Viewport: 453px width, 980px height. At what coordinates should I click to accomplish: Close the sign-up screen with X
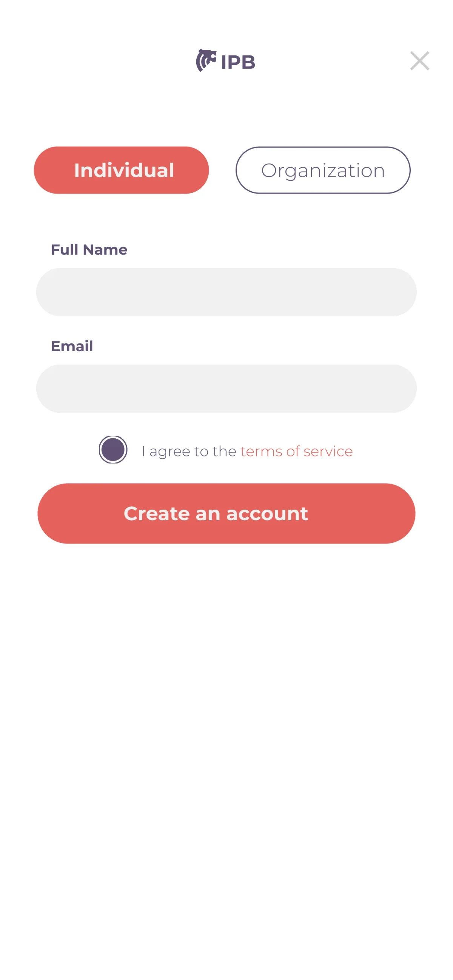click(x=419, y=61)
